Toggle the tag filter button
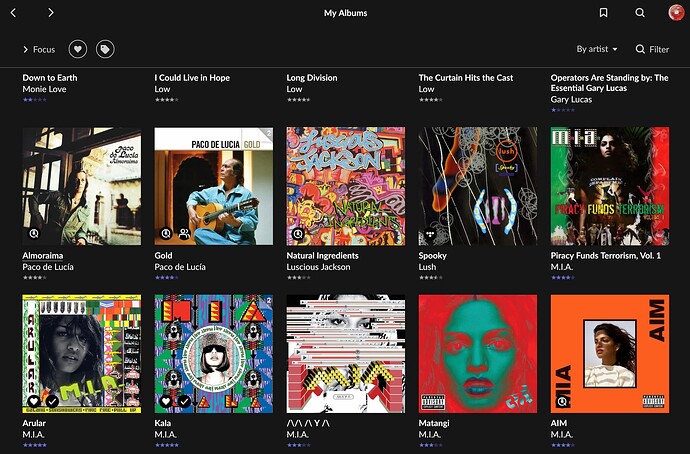Screen dimensions: 690x454 click(105, 49)
